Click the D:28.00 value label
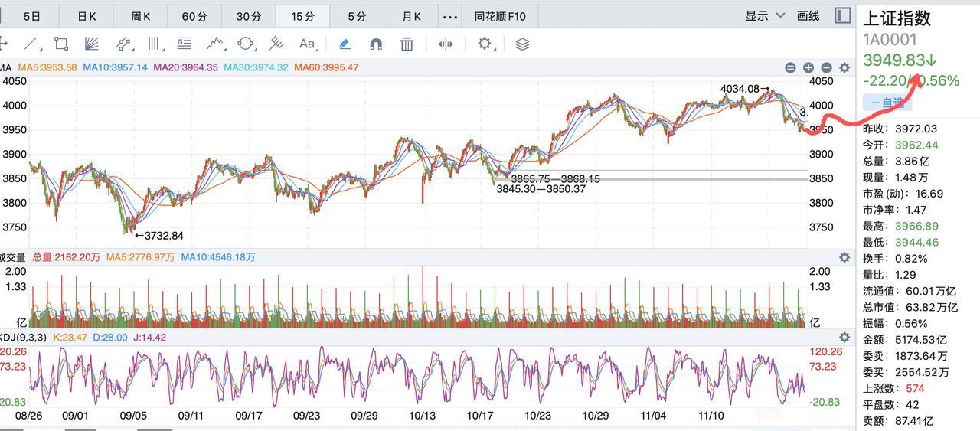 (110, 337)
